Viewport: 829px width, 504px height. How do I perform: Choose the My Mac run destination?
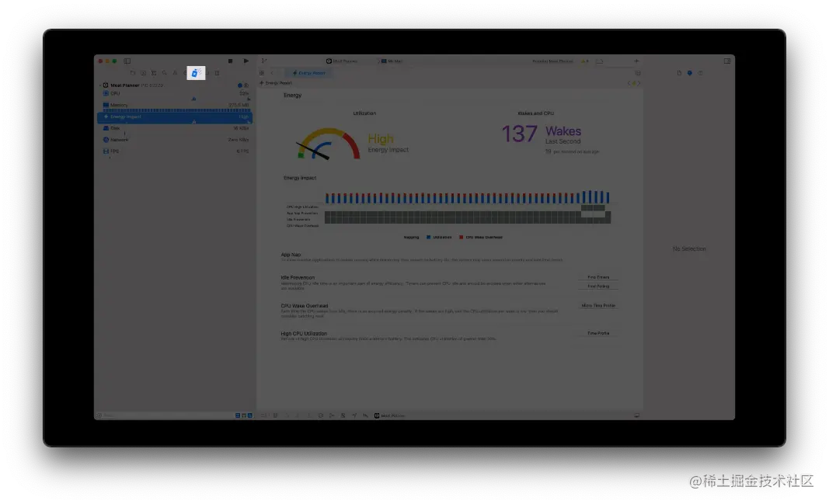(392, 61)
